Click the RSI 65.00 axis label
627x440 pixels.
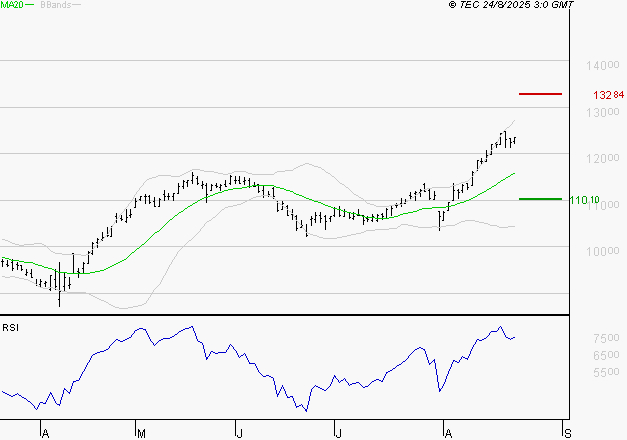(606, 355)
